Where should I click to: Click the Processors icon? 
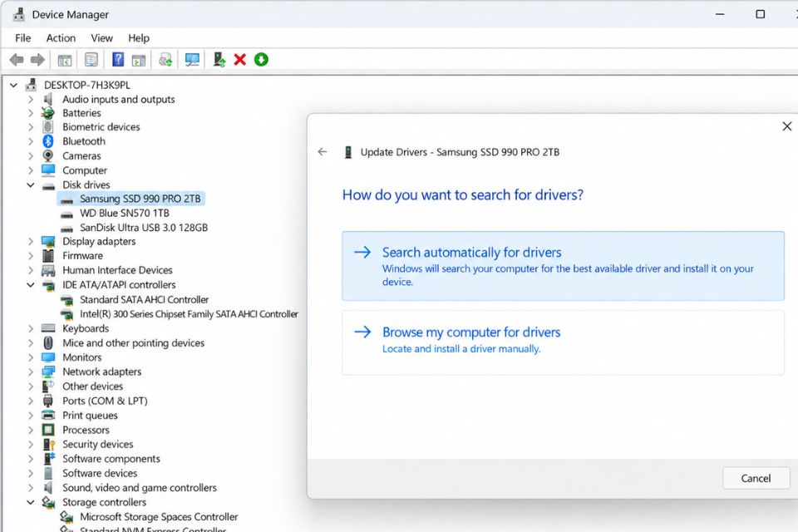point(48,430)
